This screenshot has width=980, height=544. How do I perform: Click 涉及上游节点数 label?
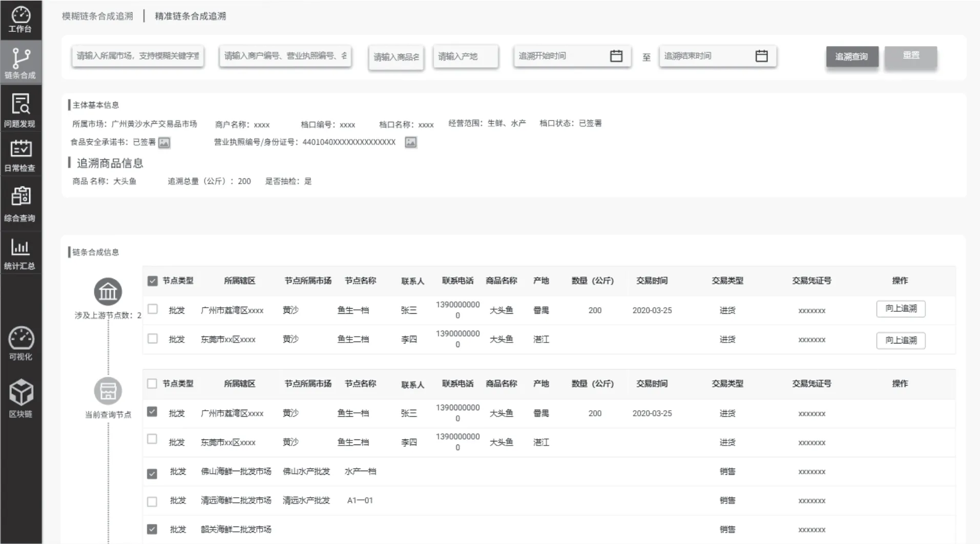click(108, 315)
